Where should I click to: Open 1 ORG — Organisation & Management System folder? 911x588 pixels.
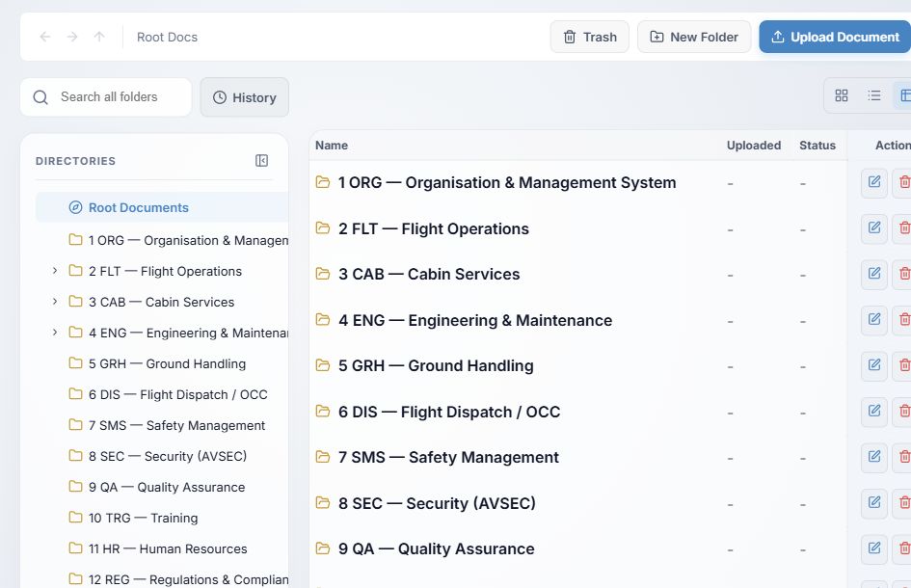pos(507,182)
